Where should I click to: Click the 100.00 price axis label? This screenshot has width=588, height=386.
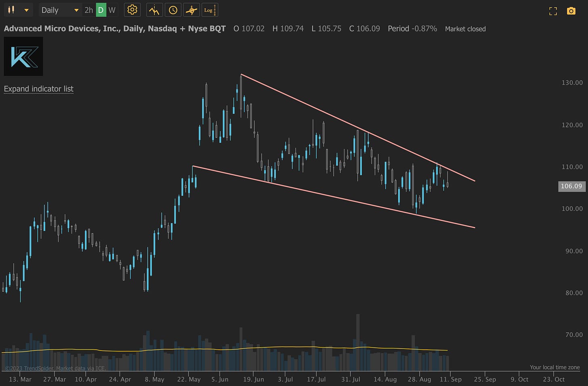[572, 209]
